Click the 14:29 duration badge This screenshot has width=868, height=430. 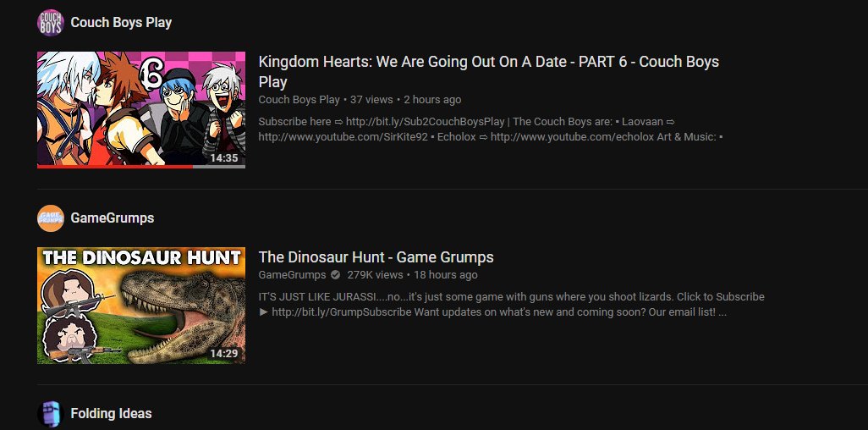[224, 354]
